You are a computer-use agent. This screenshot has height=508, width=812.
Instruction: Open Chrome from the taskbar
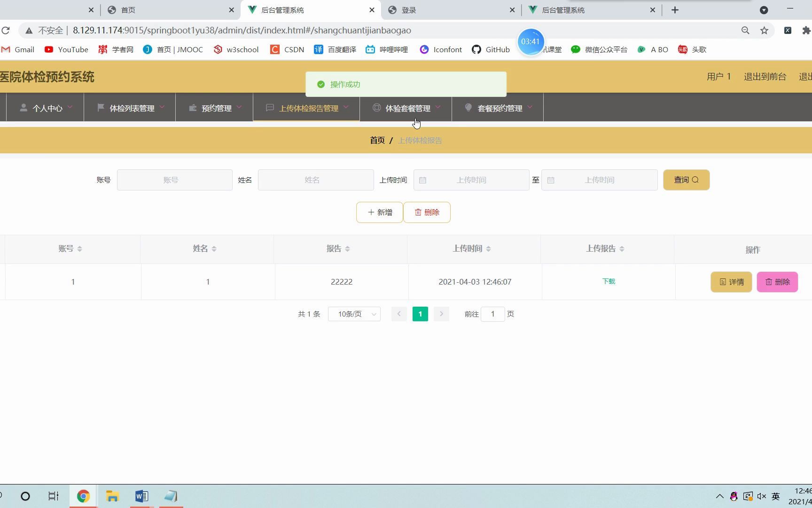83,496
